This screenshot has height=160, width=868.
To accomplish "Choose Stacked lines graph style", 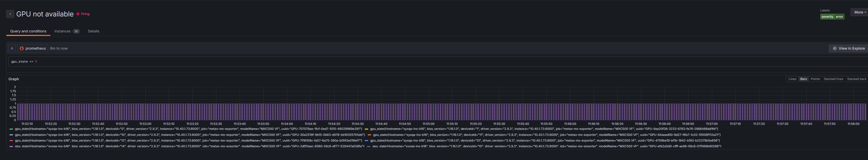I will tap(833, 79).
